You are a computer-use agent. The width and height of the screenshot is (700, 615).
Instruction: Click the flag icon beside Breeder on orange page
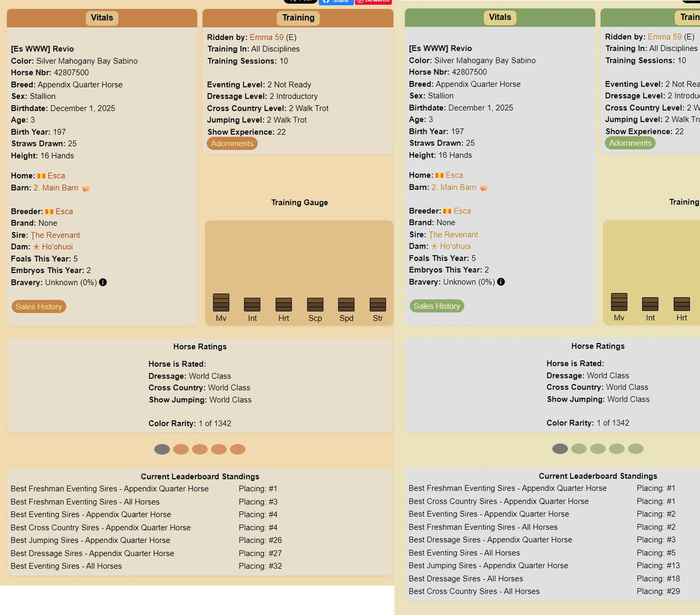49,211
